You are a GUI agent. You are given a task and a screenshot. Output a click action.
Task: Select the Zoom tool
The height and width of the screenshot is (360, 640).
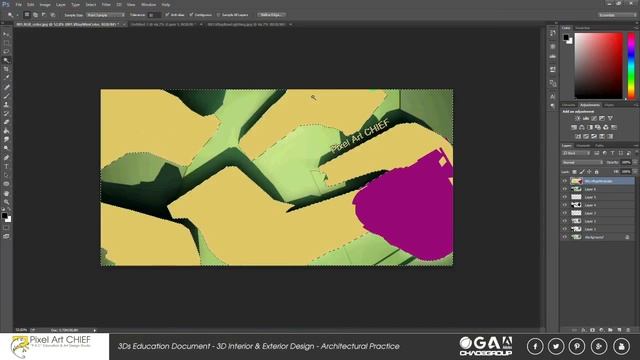point(6,202)
